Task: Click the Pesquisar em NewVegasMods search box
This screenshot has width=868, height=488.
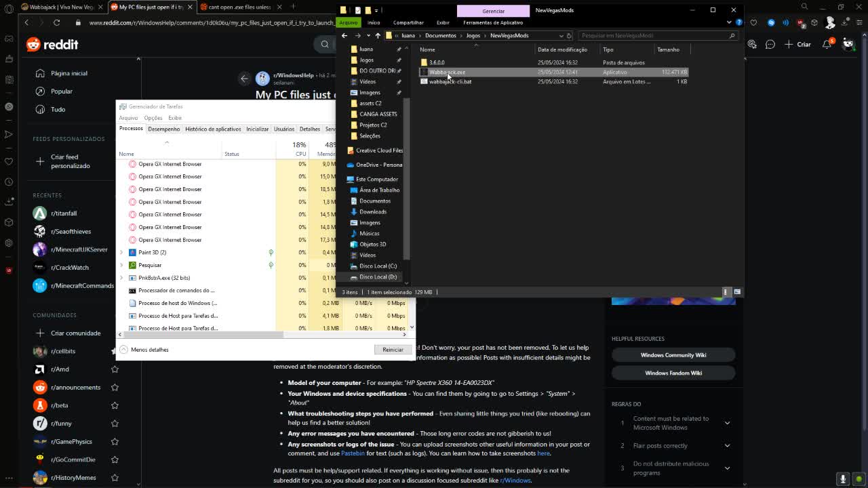Action: point(651,35)
